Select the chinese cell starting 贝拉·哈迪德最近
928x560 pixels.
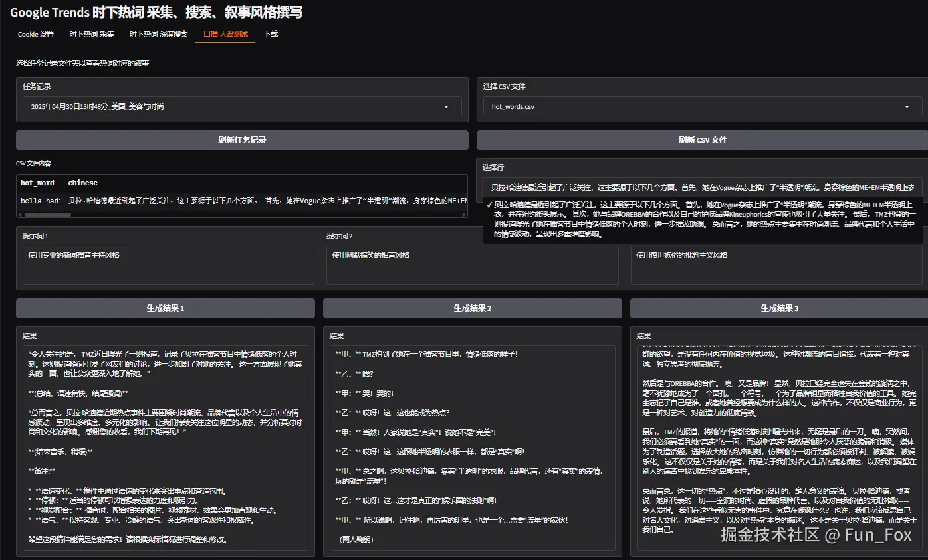(266, 201)
